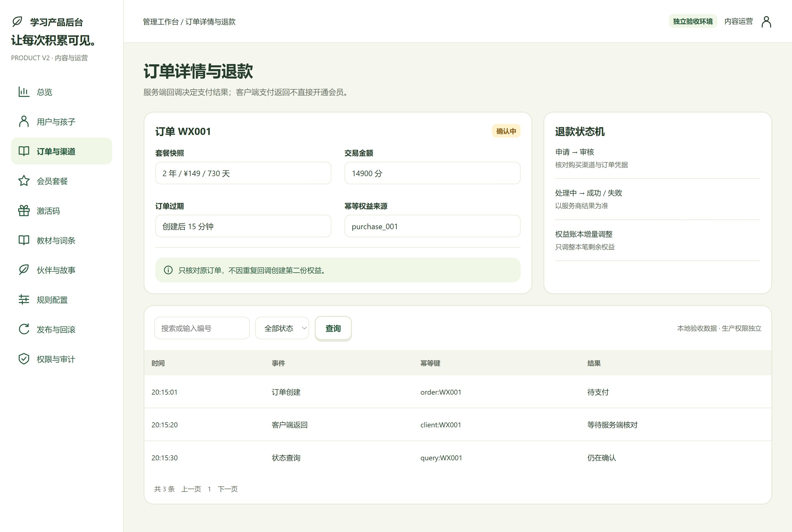Click the 申请 → 审核 refund step

[x=574, y=152]
